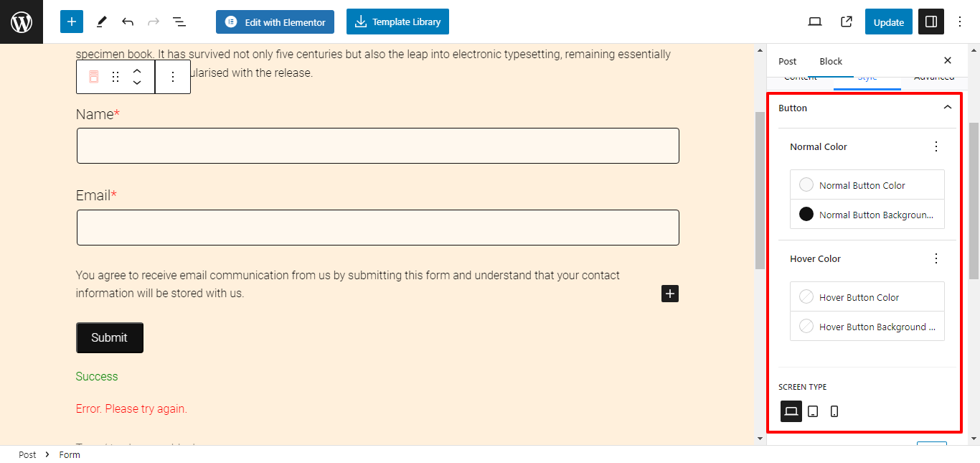
Task: Click the WordPress logo icon
Action: coord(22,22)
